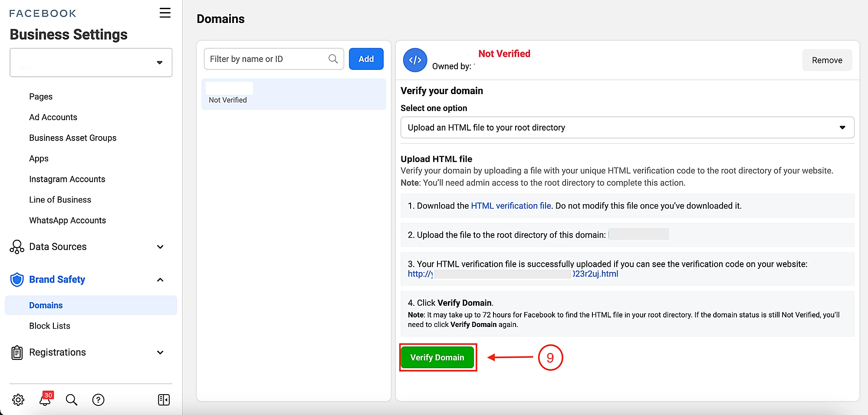Expand the Registrations section
Image resolution: width=868 pixels, height=415 pixels.
(160, 353)
